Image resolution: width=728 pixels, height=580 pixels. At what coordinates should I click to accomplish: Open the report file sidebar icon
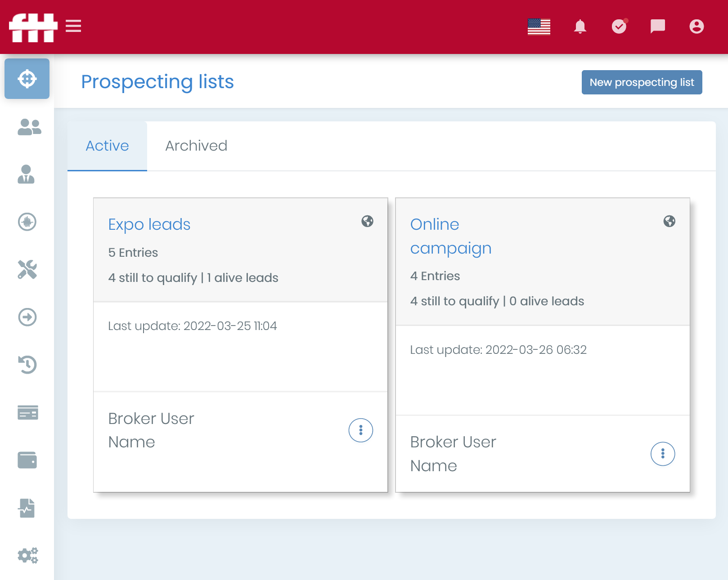(x=27, y=508)
